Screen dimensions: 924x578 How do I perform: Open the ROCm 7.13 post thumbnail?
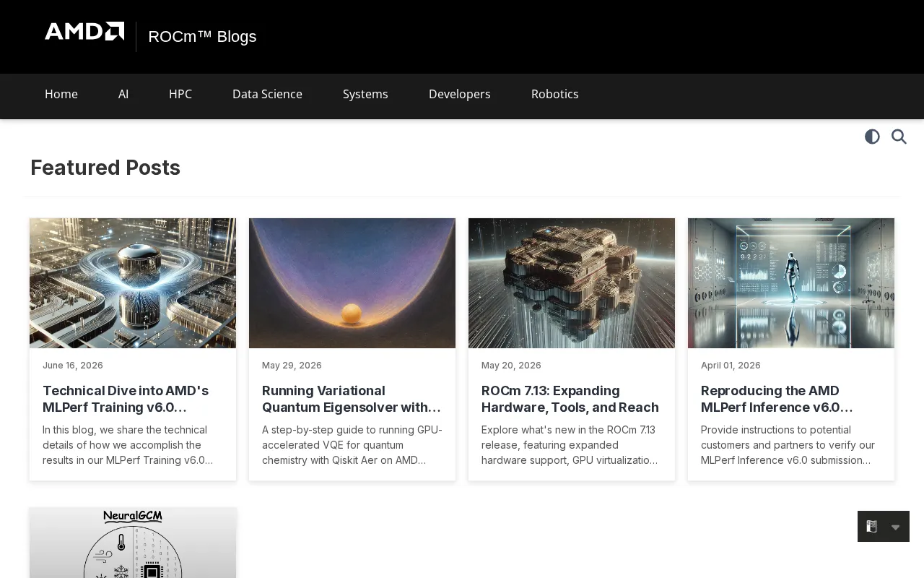pyautogui.click(x=572, y=283)
